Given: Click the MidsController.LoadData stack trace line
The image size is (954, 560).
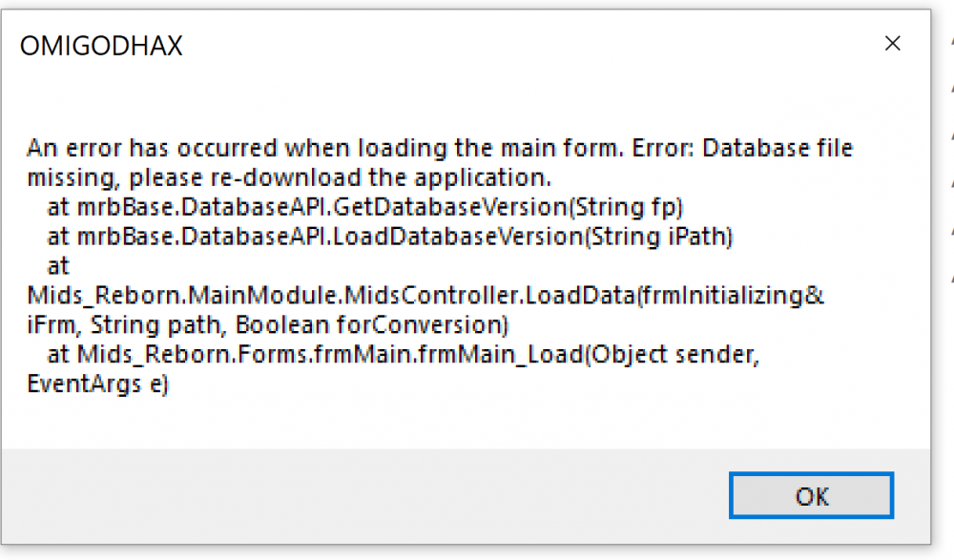Looking at the screenshot, I should coord(425,296).
